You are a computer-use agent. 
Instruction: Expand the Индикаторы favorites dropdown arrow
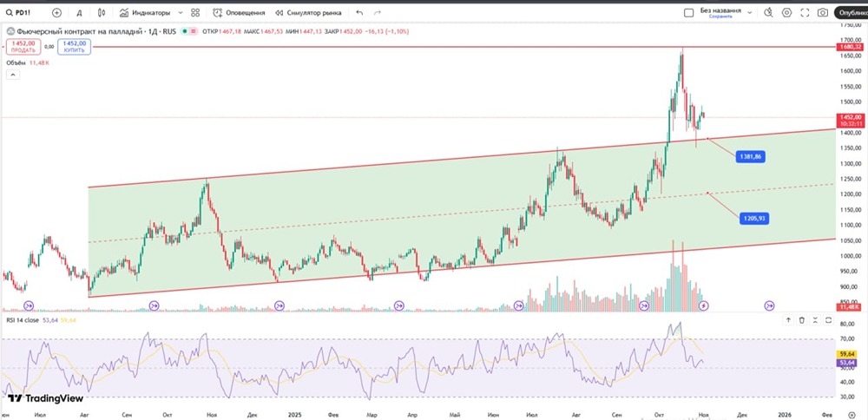tap(180, 12)
